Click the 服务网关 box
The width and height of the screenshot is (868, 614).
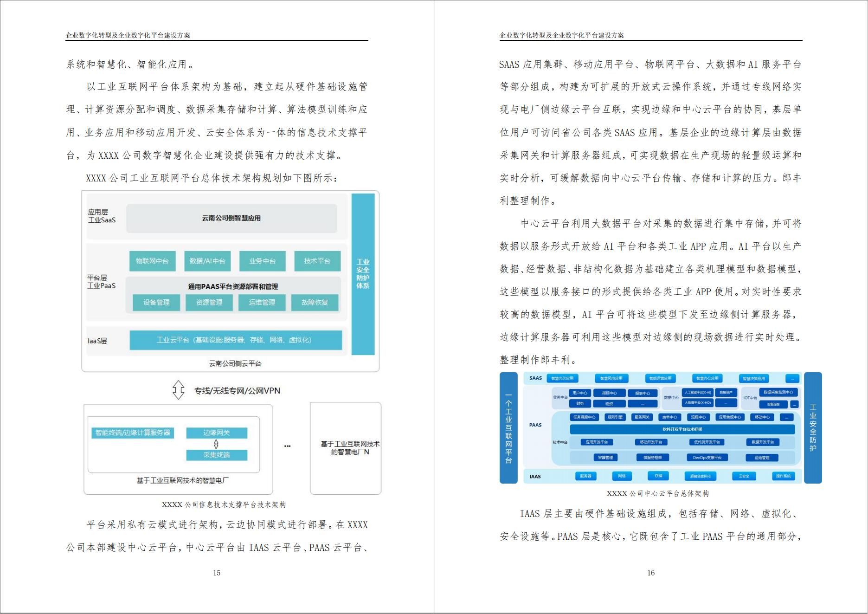642,417
